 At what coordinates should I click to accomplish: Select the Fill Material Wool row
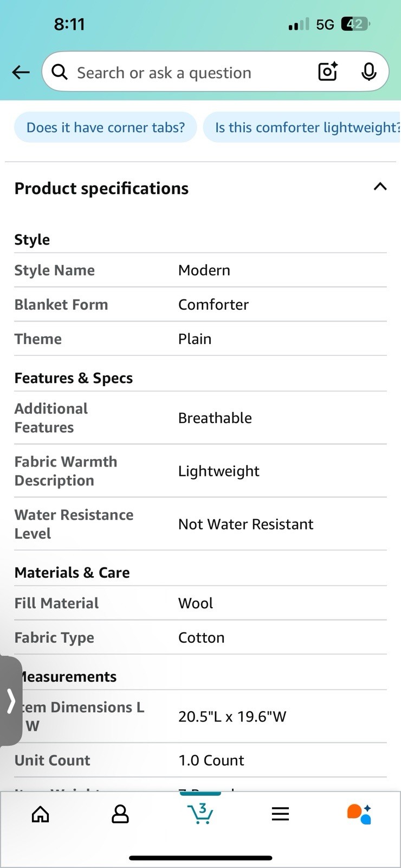200,603
